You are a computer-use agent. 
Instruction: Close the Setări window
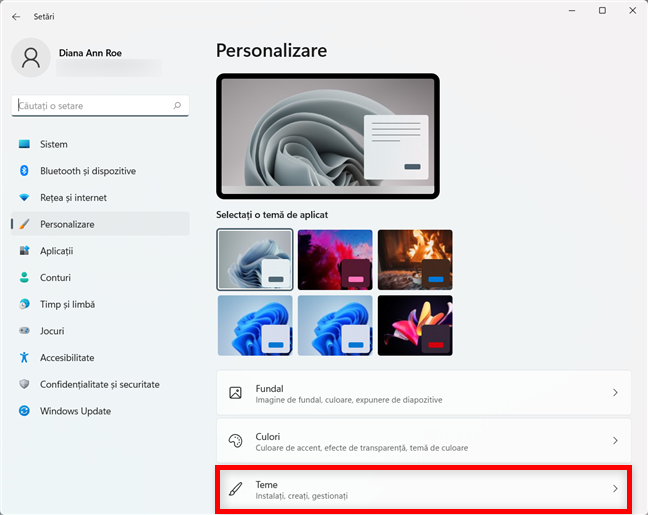[633, 11]
